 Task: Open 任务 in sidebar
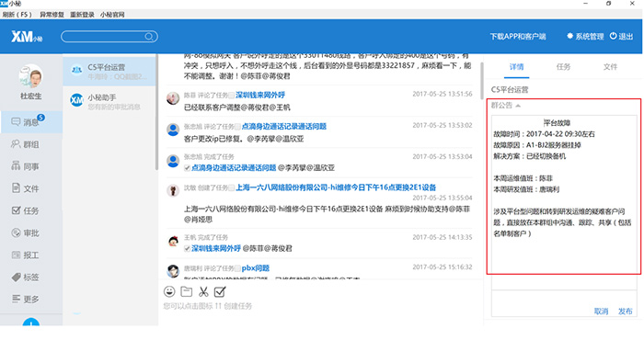[31, 210]
